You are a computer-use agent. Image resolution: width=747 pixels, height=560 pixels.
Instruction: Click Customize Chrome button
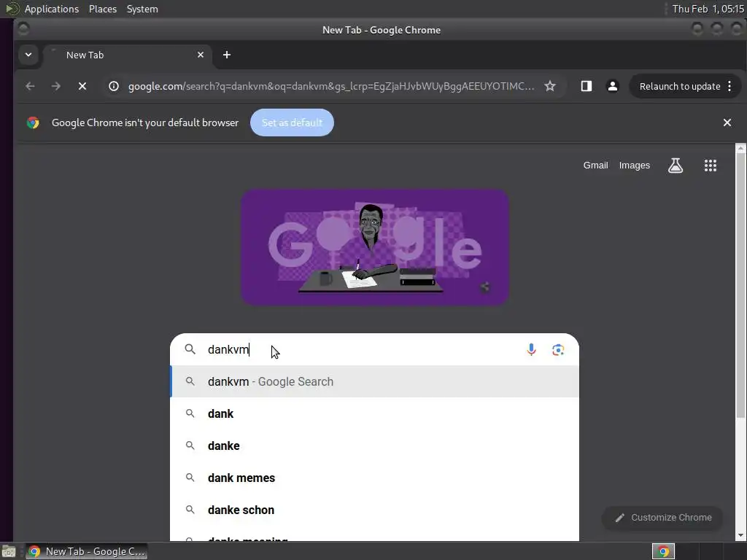662,518
